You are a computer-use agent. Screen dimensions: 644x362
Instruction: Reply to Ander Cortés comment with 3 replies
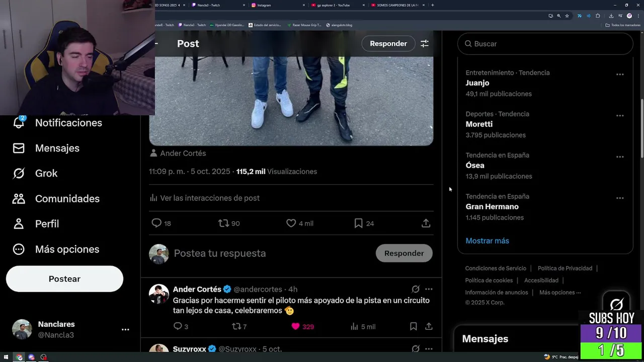(181, 326)
